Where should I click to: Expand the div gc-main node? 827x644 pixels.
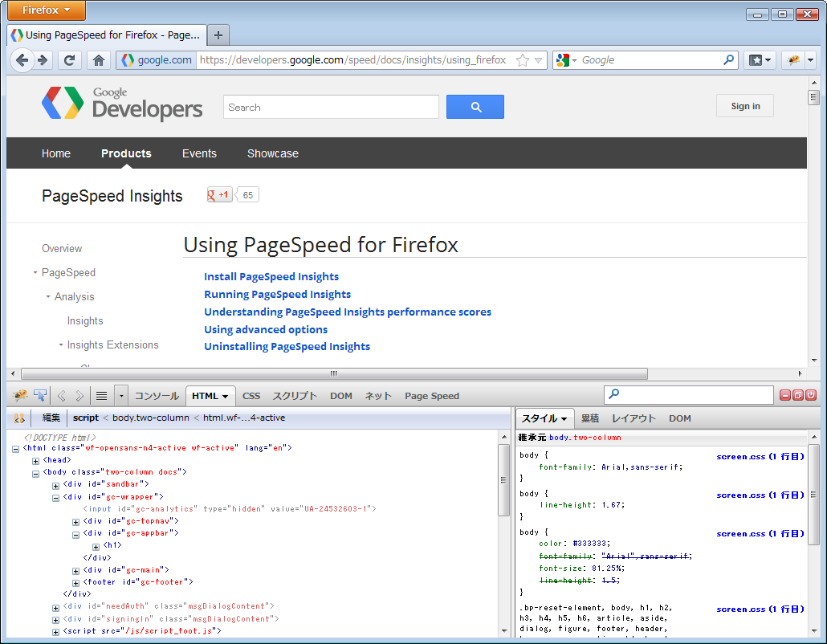76,571
